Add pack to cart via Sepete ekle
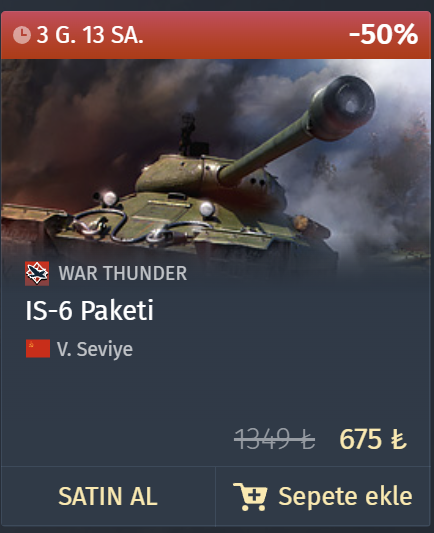The image size is (434, 533). click(x=323, y=496)
